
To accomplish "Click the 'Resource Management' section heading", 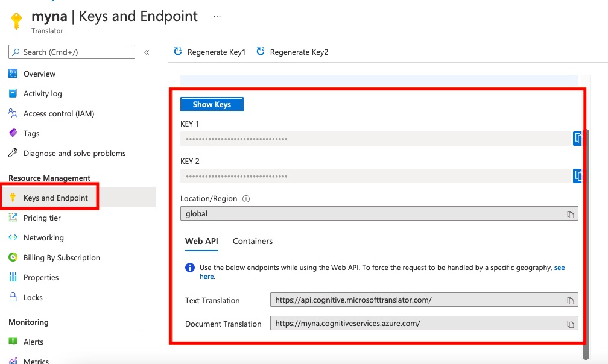I will (x=49, y=178).
